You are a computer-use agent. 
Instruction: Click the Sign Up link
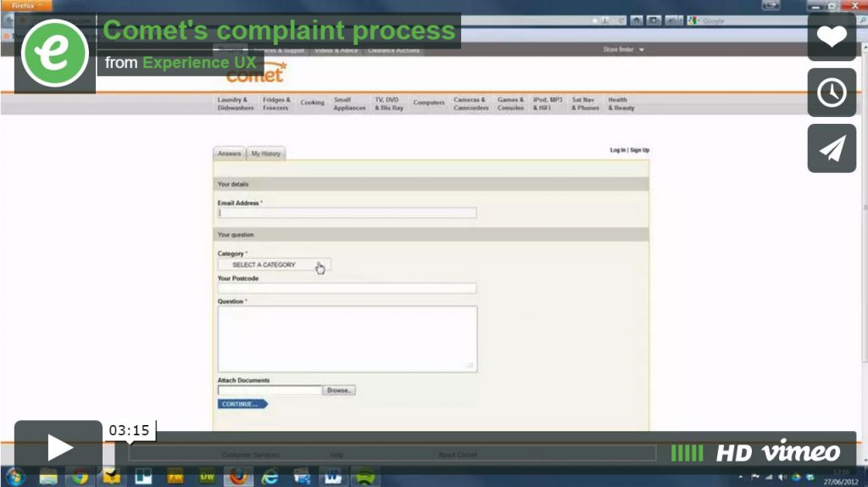(x=639, y=150)
